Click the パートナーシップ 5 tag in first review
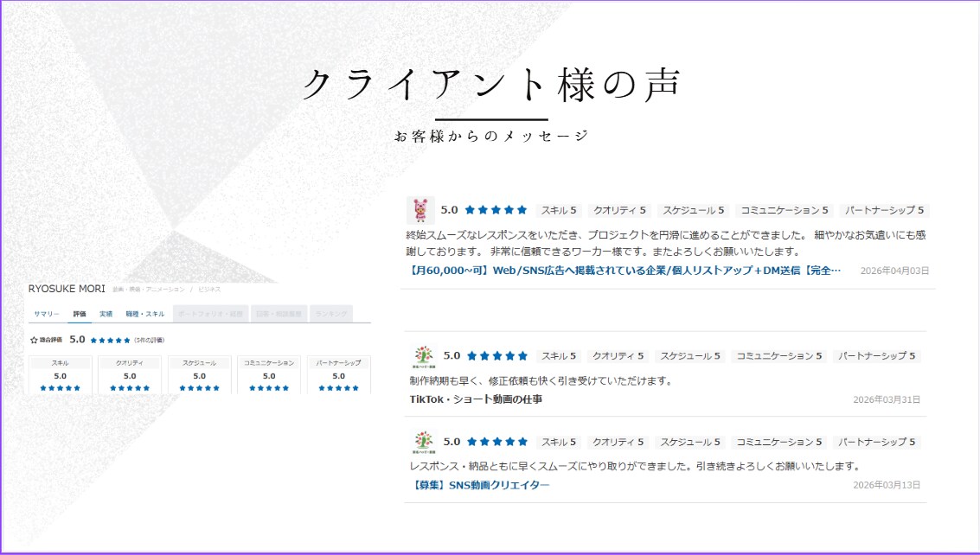Viewport: 980px width, 555px height. click(884, 211)
